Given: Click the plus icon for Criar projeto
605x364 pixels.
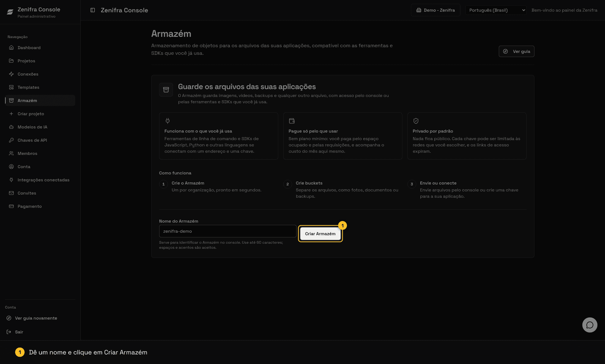Looking at the screenshot, I should (11, 114).
